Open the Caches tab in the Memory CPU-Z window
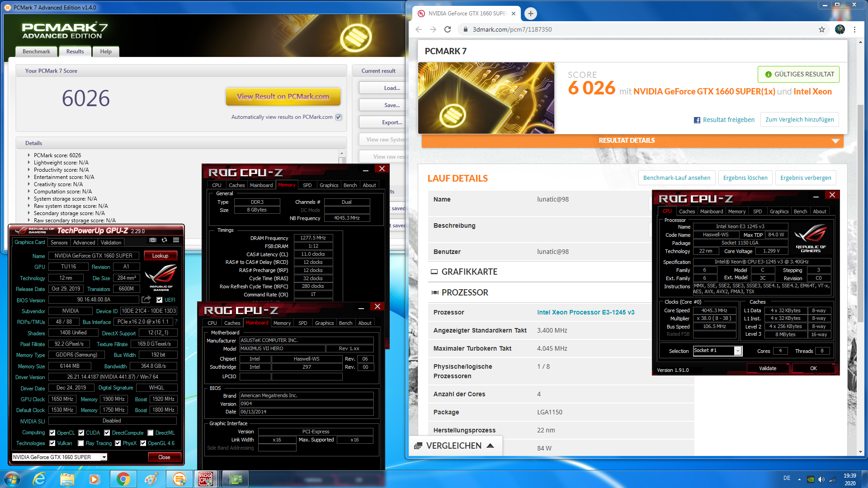 pos(236,185)
